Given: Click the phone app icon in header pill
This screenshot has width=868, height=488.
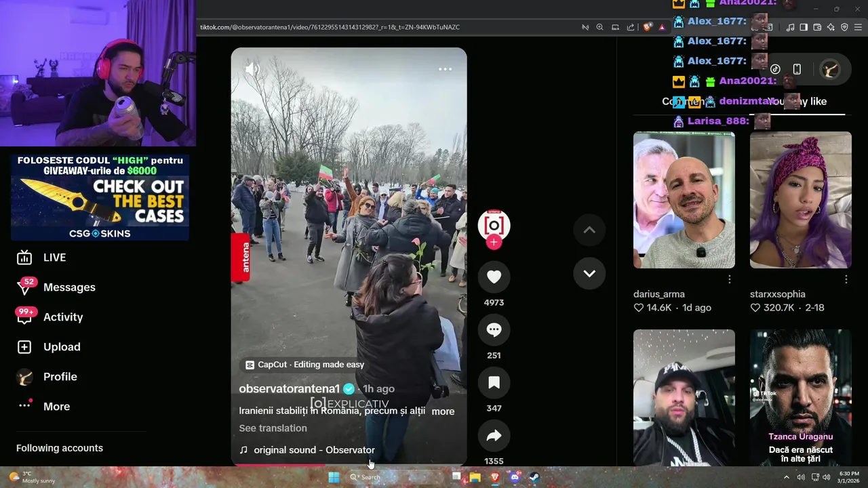Looking at the screenshot, I should 797,69.
